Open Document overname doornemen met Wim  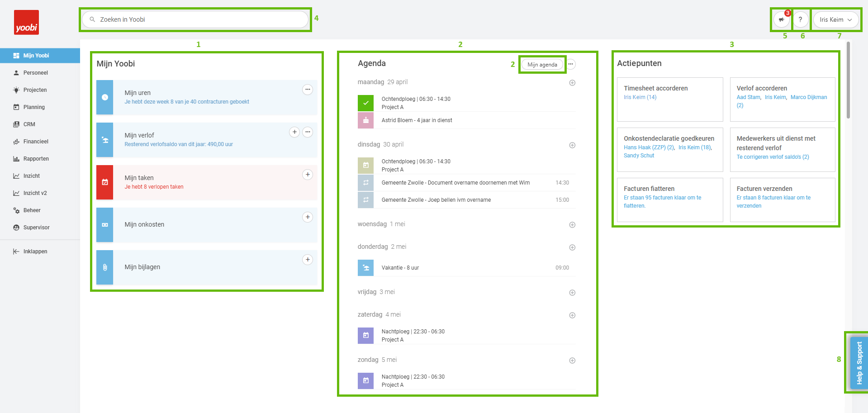(x=466, y=183)
